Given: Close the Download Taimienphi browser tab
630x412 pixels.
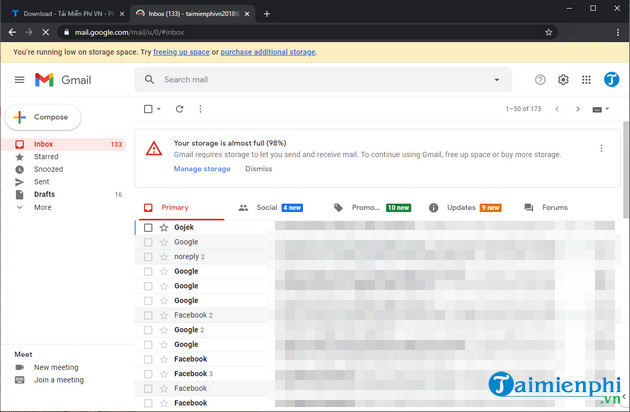Looking at the screenshot, I should (x=122, y=14).
